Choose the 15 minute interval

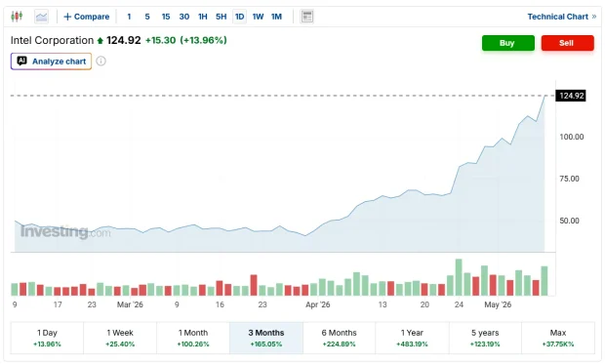[166, 17]
